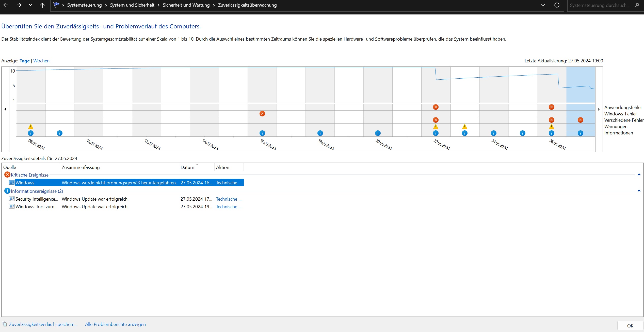Move the chart to earlier dates with left arrow

pos(5,109)
